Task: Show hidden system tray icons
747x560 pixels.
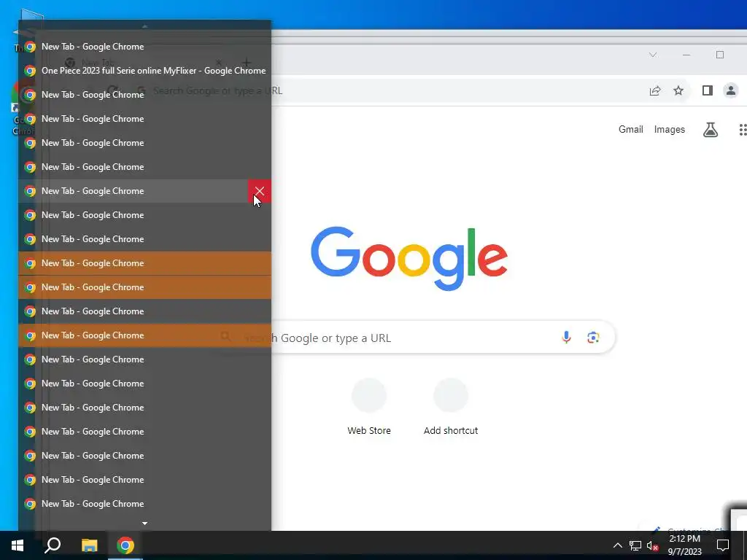Action: click(x=617, y=545)
